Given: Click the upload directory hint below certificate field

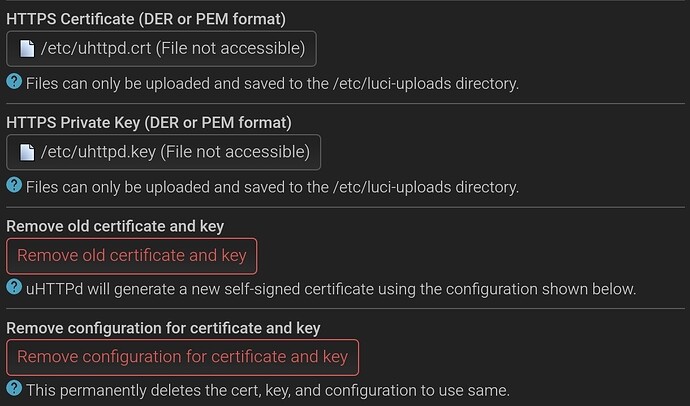Looking at the screenshot, I should [272, 83].
